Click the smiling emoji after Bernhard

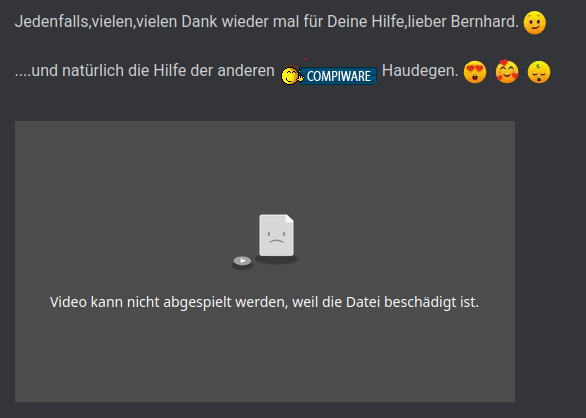(x=534, y=22)
